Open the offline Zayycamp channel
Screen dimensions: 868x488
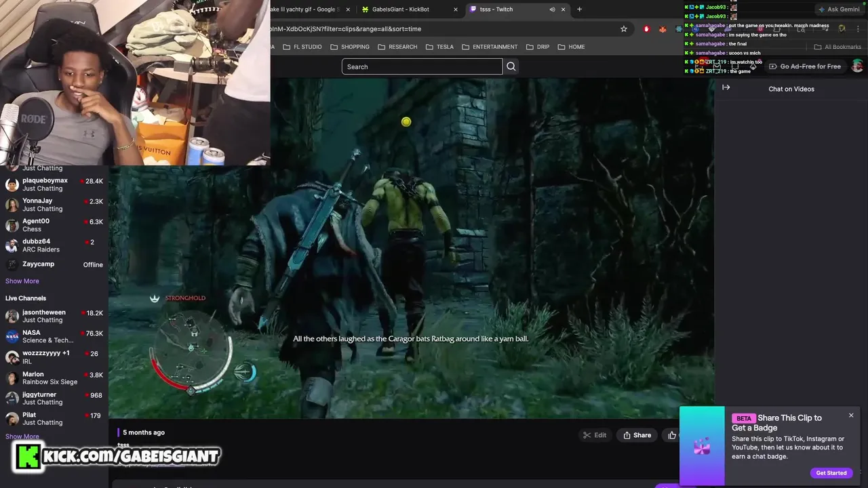(x=54, y=264)
